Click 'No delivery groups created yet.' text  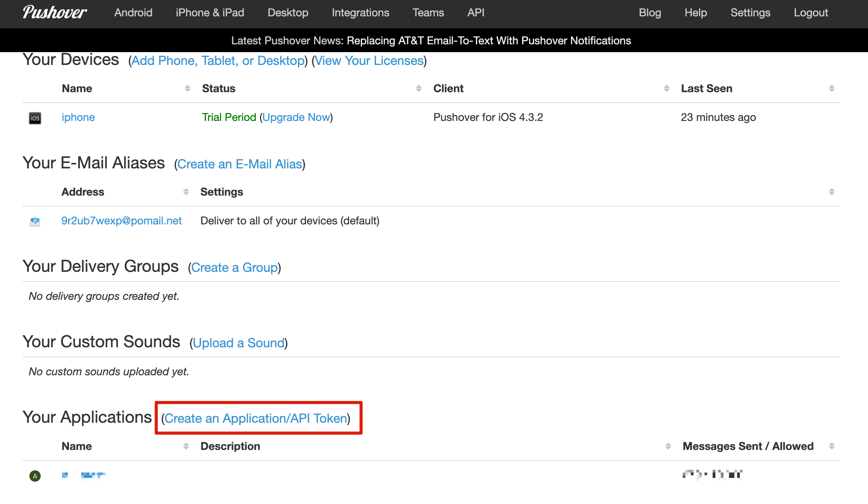point(104,296)
